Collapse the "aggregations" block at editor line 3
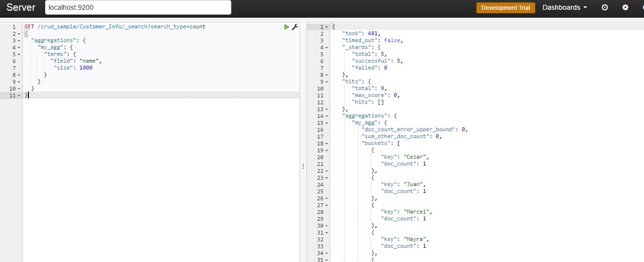The height and width of the screenshot is (262, 644). coord(19,41)
